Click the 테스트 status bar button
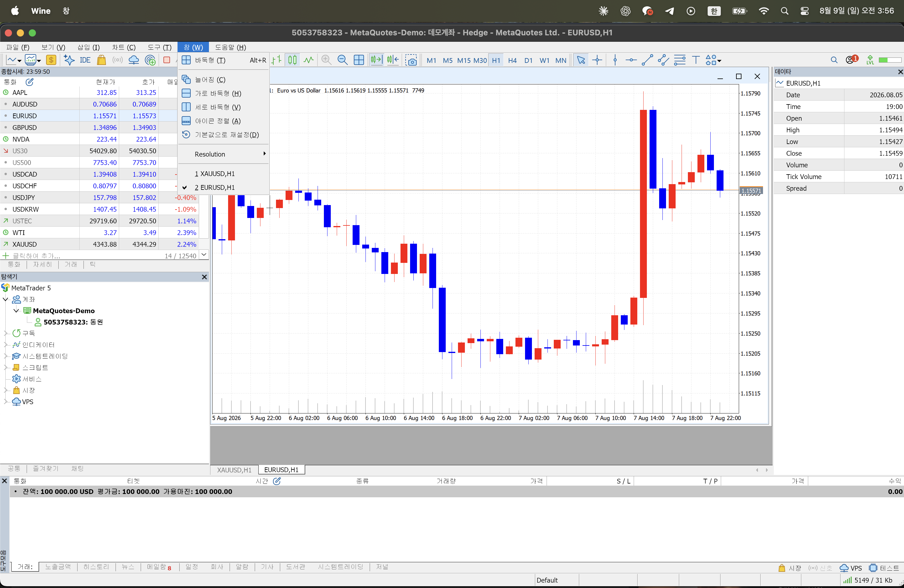The height and width of the screenshot is (588, 904). point(884,568)
